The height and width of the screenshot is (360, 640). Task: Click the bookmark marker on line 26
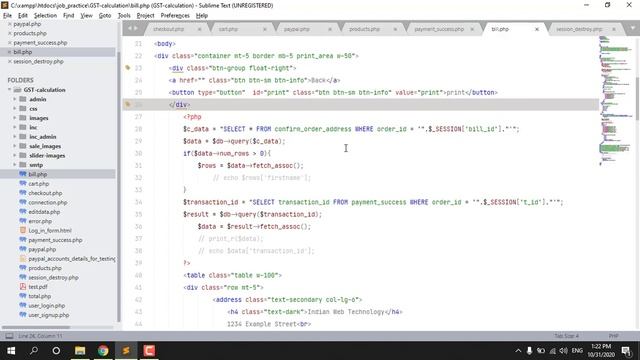coord(127,104)
